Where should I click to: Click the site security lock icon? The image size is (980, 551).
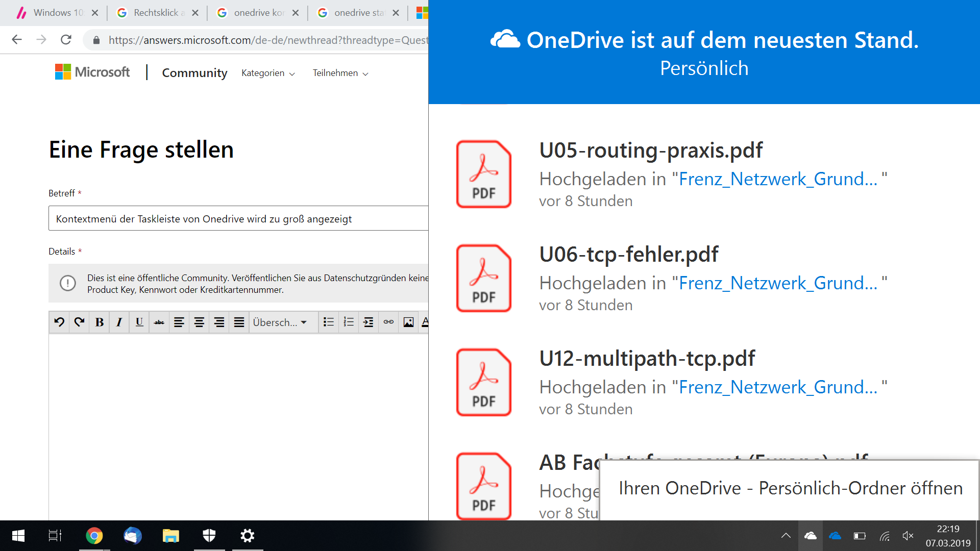96,40
